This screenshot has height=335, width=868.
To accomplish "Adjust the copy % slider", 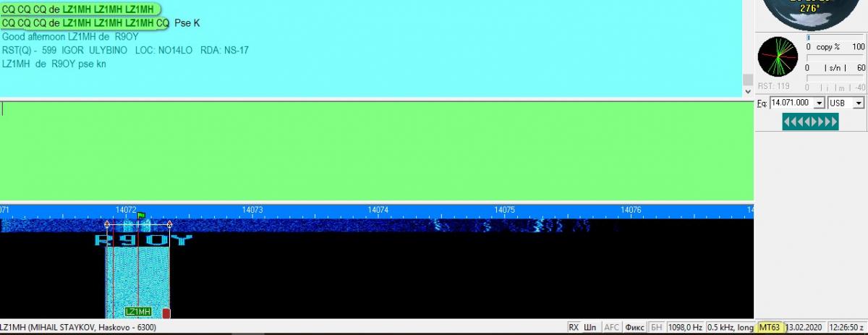I will coord(809,38).
